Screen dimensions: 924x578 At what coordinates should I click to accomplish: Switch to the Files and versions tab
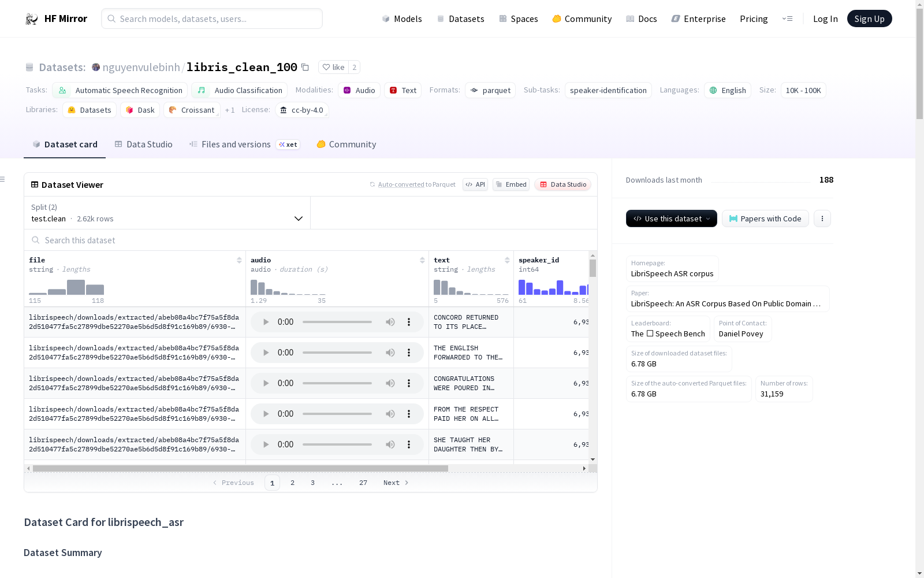(x=236, y=144)
